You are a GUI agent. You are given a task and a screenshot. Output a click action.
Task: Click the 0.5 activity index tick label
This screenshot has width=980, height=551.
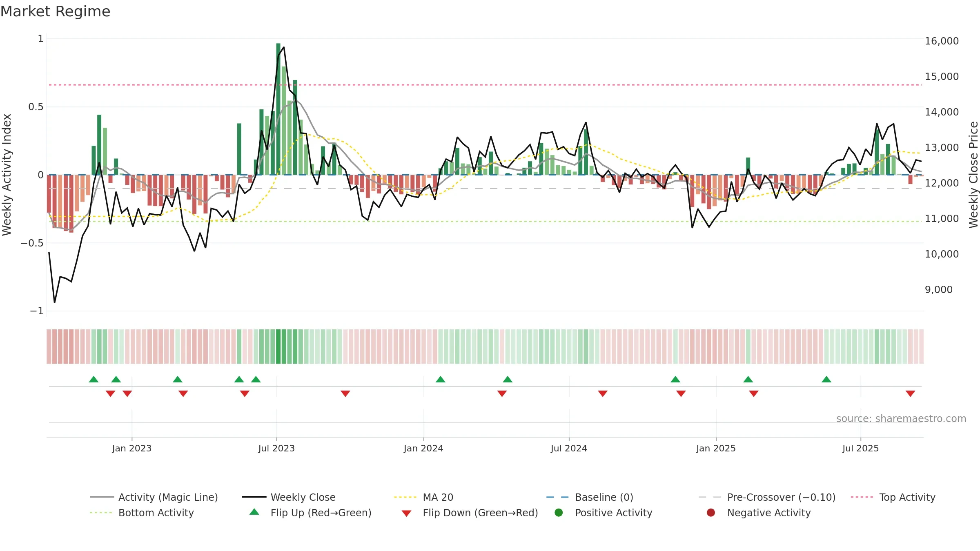pyautogui.click(x=36, y=107)
